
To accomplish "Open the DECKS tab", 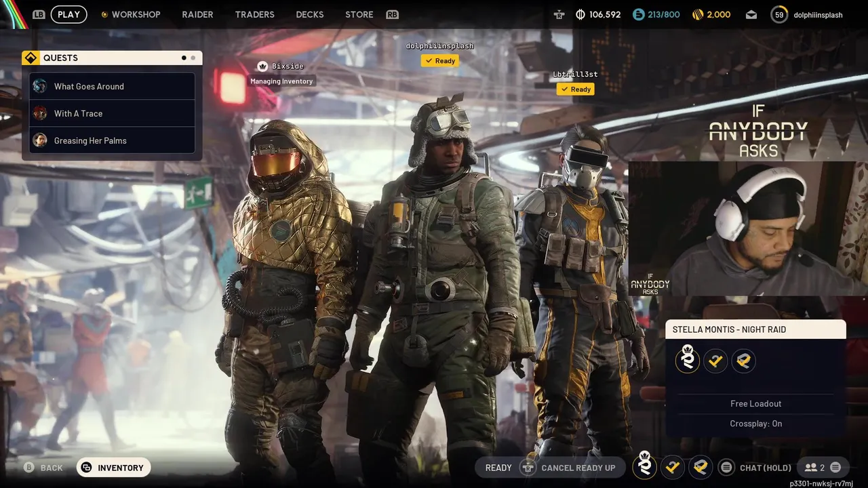I will [x=310, y=14].
